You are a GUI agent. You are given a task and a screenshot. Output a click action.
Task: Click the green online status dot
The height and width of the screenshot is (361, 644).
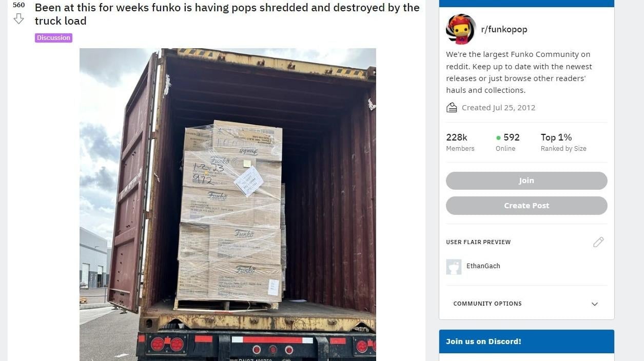click(x=498, y=138)
